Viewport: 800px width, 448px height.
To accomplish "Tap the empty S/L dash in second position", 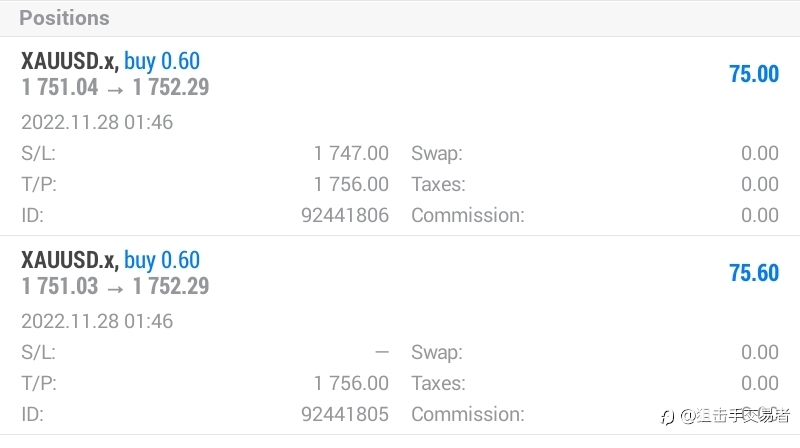I will (382, 352).
